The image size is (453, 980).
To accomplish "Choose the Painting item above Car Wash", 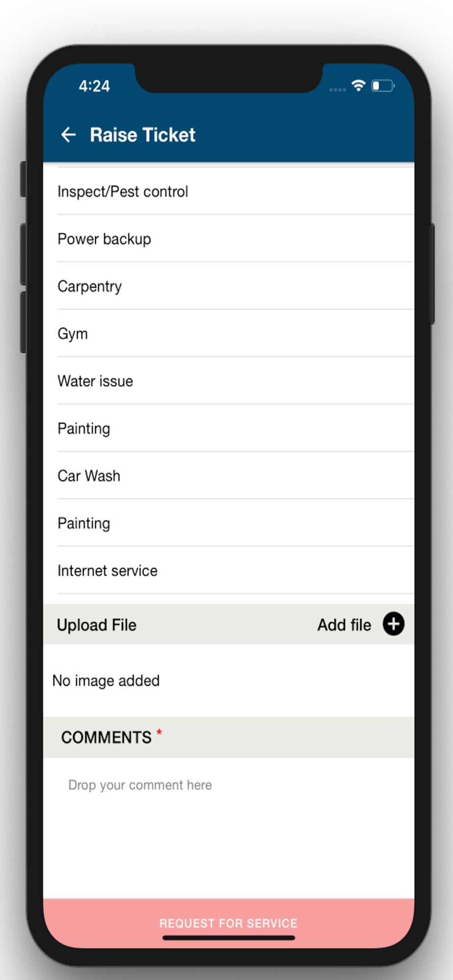I will click(x=228, y=429).
